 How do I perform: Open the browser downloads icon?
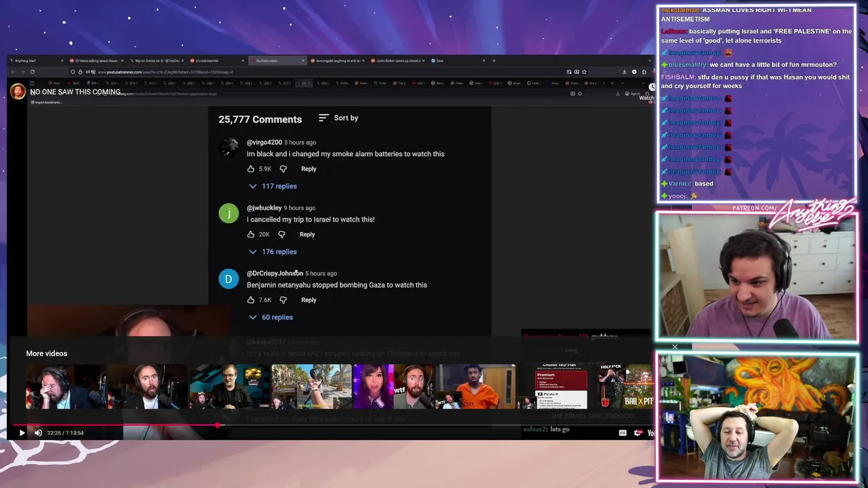[x=625, y=72]
